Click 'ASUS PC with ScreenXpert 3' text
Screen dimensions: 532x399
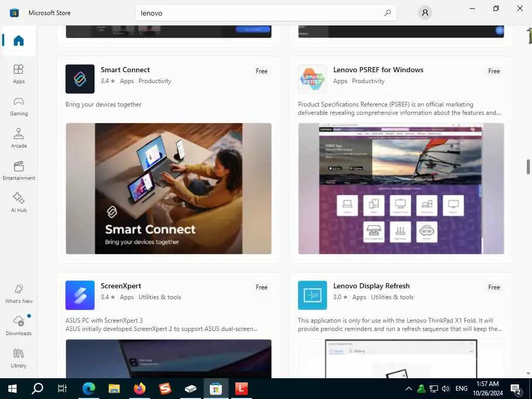point(104,320)
